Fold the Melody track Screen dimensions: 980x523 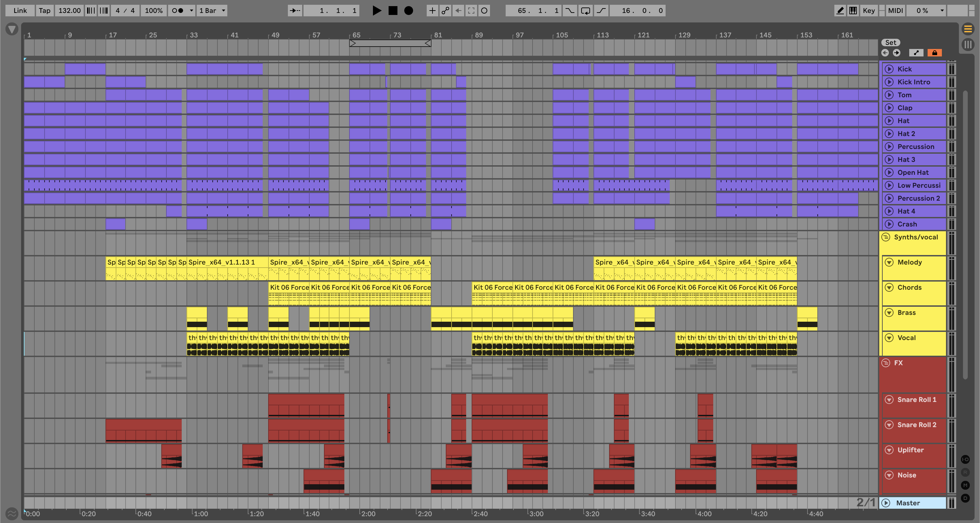point(889,262)
